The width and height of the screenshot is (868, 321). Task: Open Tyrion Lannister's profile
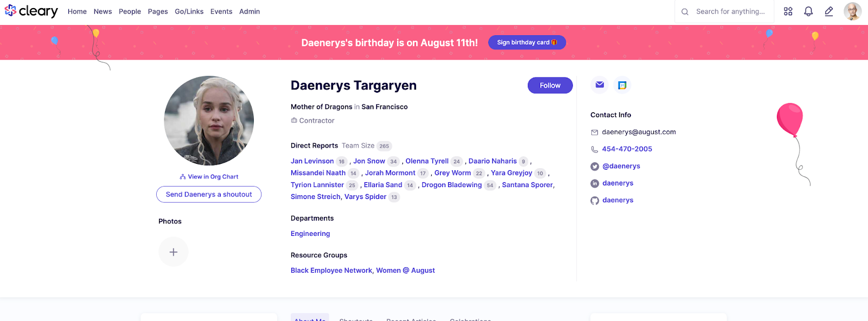pyautogui.click(x=317, y=185)
